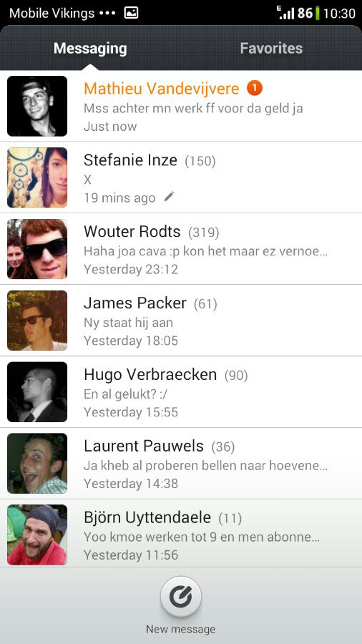
Task: Open Stefanie Inze's dreamcatcher profile photo
Action: (37, 177)
